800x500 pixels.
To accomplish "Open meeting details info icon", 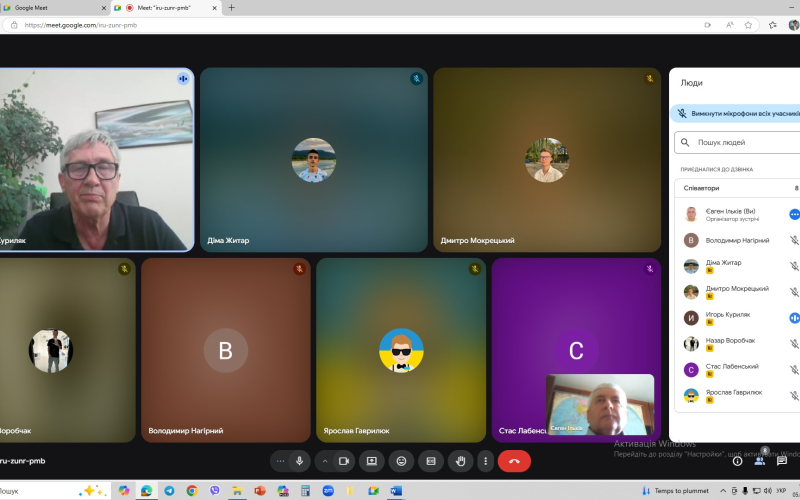I will pyautogui.click(x=737, y=461).
